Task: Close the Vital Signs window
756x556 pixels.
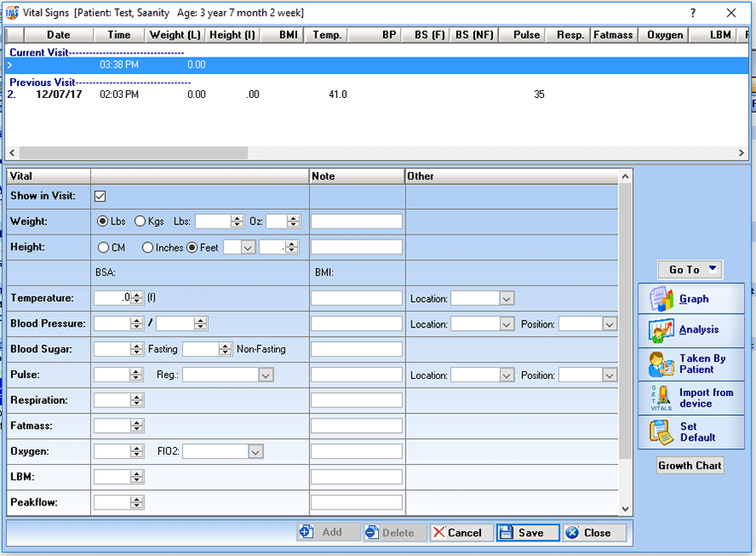Action: (594, 531)
